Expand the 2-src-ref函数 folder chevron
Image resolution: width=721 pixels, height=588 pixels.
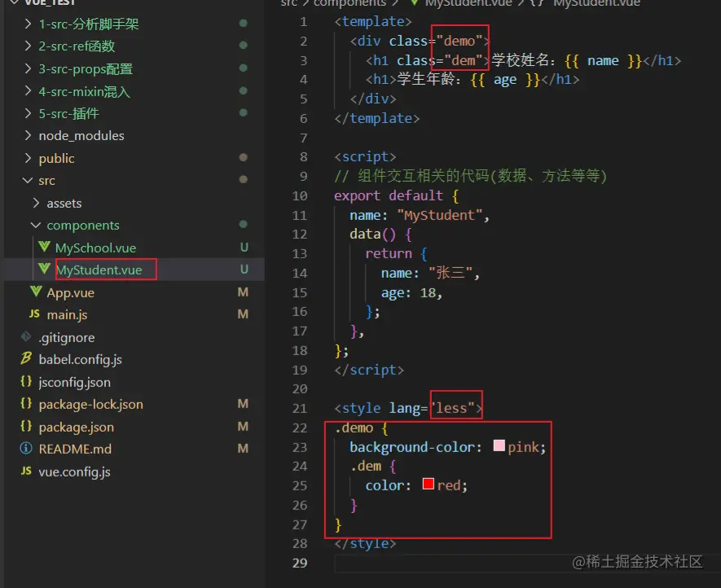(x=28, y=46)
